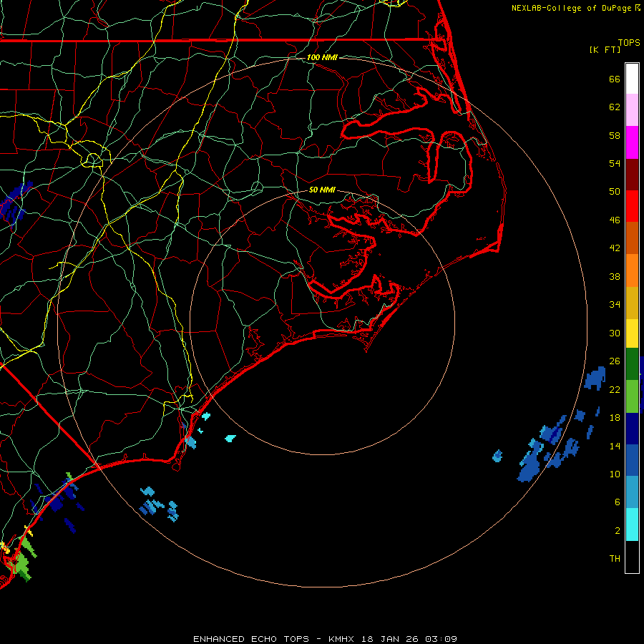The height and width of the screenshot is (644, 644).
Task: Click the light pink 62 kft legend swatch
Action: (x=632, y=110)
